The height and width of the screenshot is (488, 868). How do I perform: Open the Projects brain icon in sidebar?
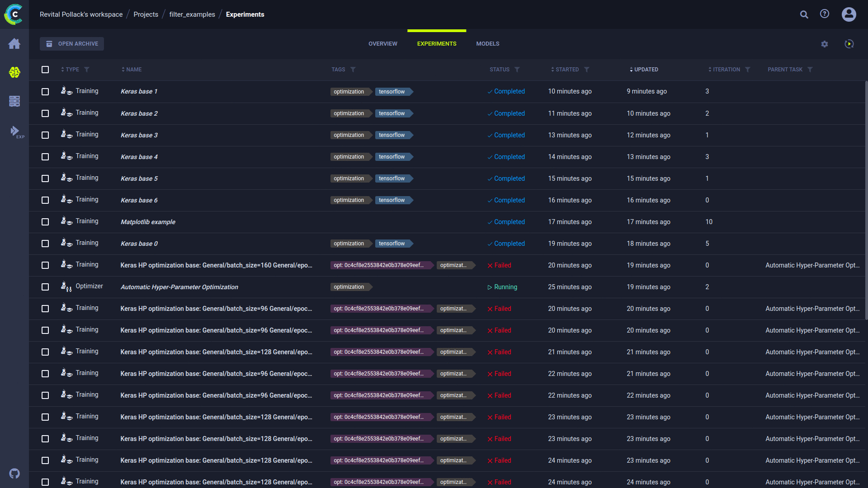click(x=14, y=72)
